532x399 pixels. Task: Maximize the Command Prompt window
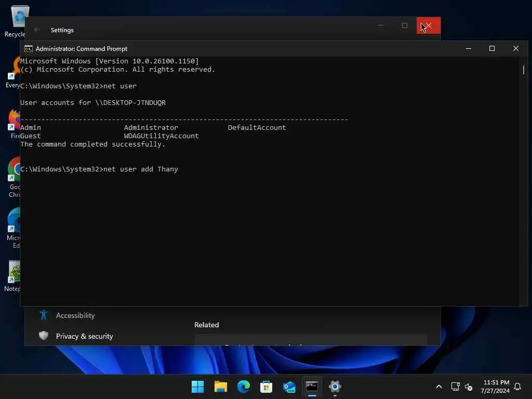(x=491, y=48)
